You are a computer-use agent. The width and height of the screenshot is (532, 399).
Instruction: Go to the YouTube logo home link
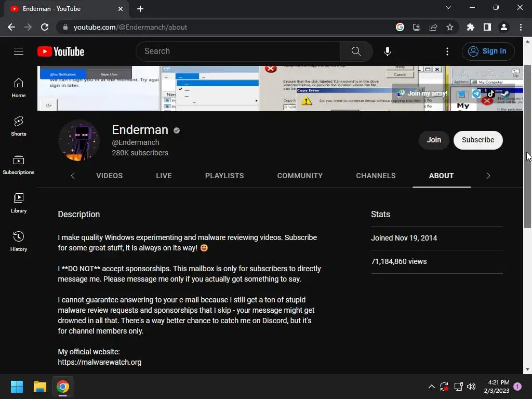click(61, 51)
